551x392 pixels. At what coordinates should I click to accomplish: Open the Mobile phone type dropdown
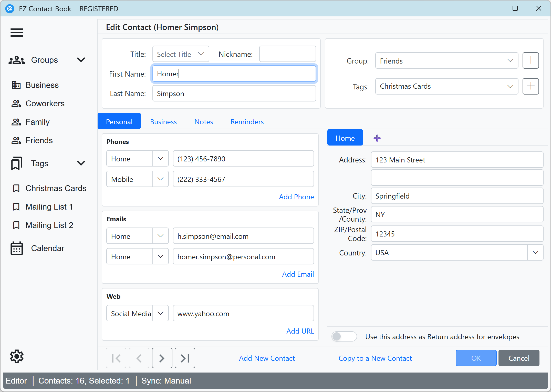(x=161, y=179)
